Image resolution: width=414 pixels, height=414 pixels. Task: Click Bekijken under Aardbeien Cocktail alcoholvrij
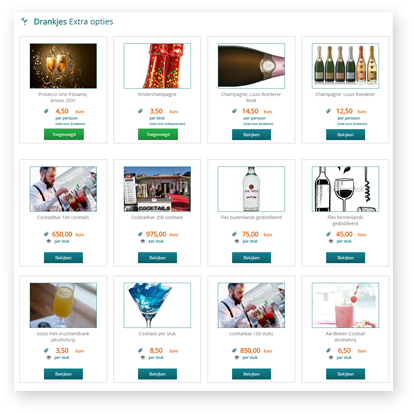[x=345, y=374]
